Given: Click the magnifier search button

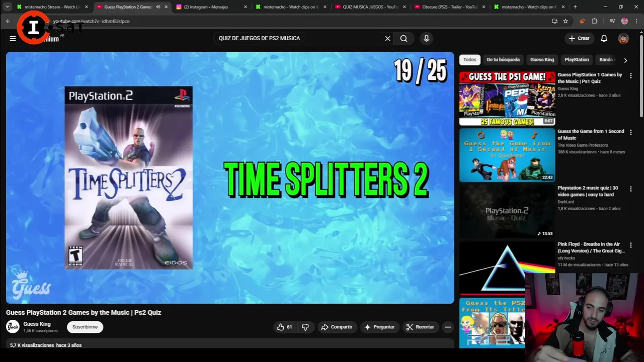Looking at the screenshot, I should tap(404, 38).
